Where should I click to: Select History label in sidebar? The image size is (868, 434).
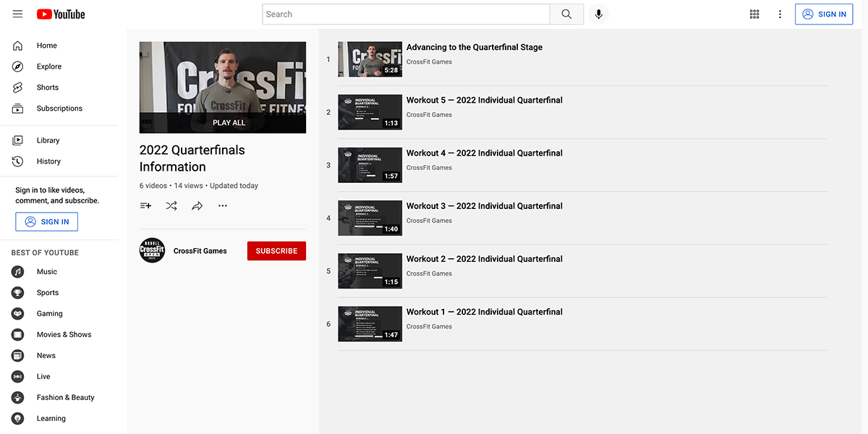click(x=48, y=161)
